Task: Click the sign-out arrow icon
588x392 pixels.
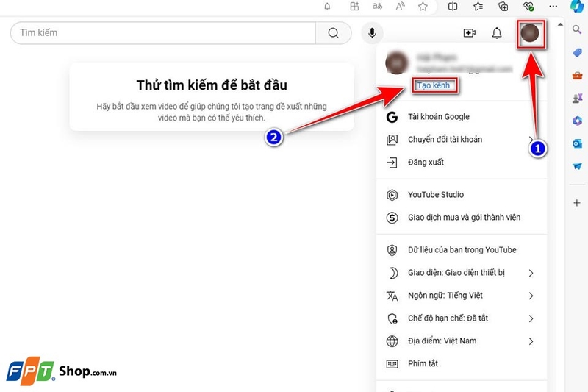Action: click(x=392, y=163)
